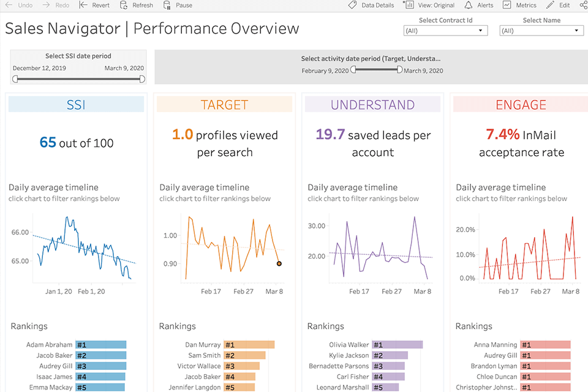Select Audrey Gill #1 red bar

point(546,355)
